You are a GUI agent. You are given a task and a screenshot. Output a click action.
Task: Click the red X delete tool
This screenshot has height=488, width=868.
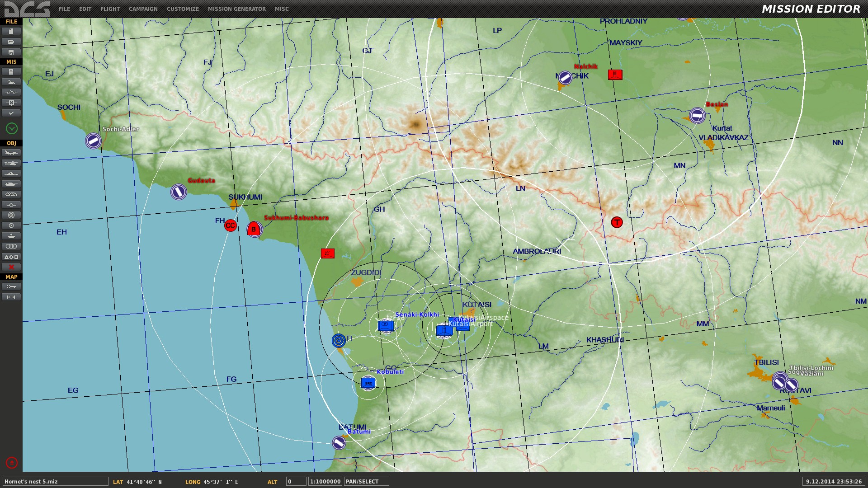tap(11, 267)
